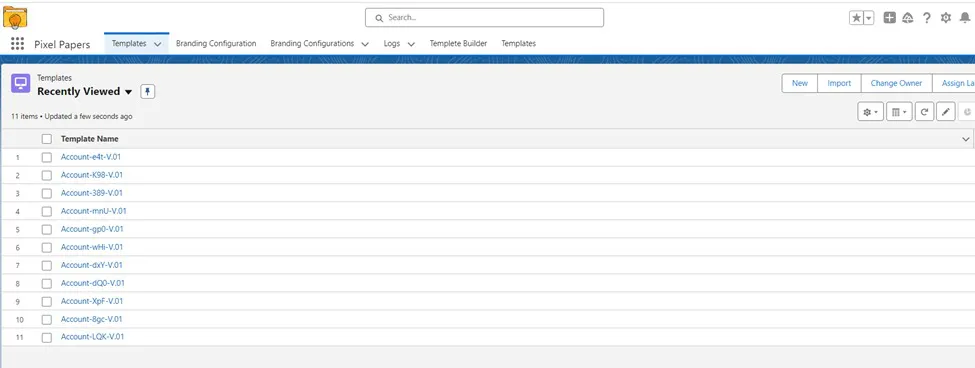Click the New button
Screen dimensions: 975x368
click(x=800, y=83)
